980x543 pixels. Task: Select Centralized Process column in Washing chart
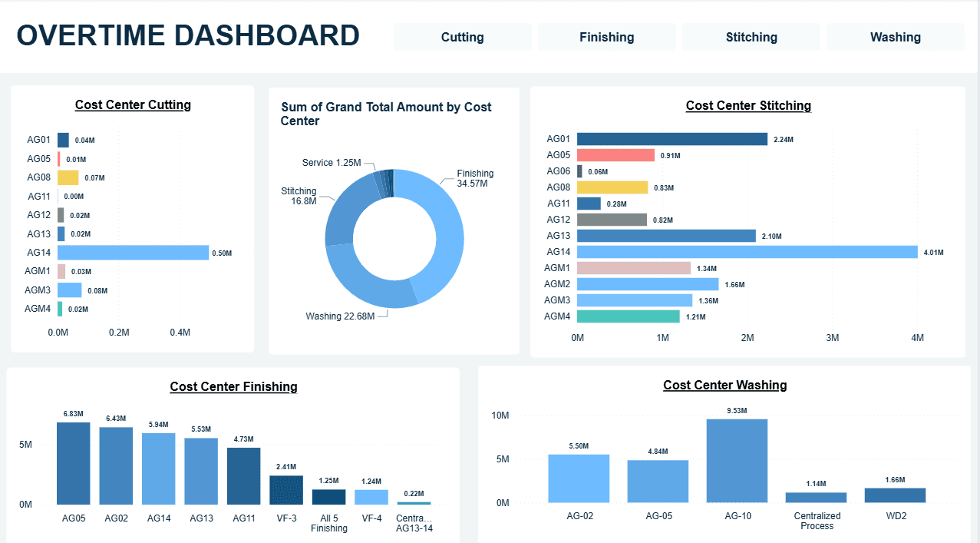coord(816,498)
